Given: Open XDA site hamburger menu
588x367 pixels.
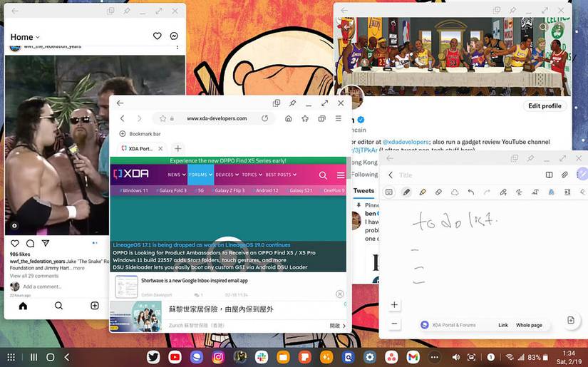Looking at the screenshot, I should [341, 175].
